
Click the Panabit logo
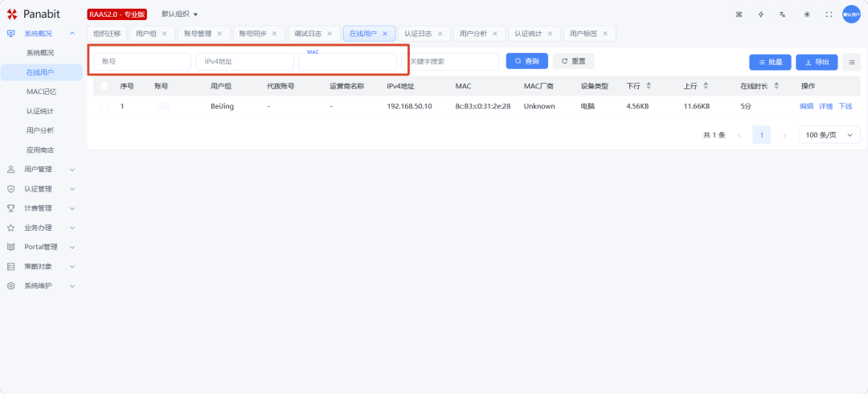pos(33,14)
